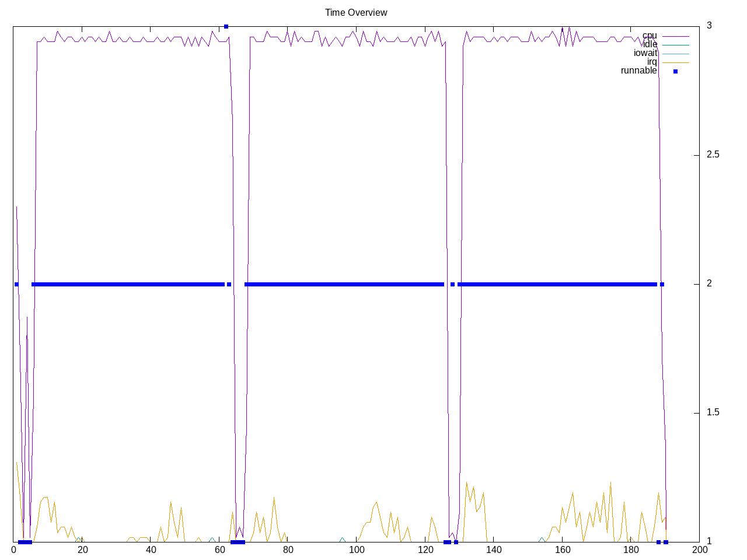
Task: Click the y-axis tick label 3
Action: coord(709,25)
